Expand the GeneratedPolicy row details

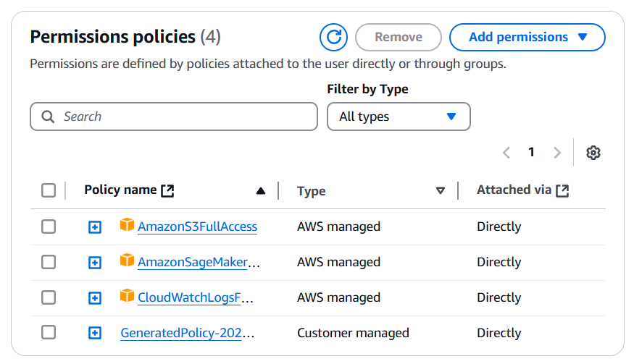click(x=95, y=334)
